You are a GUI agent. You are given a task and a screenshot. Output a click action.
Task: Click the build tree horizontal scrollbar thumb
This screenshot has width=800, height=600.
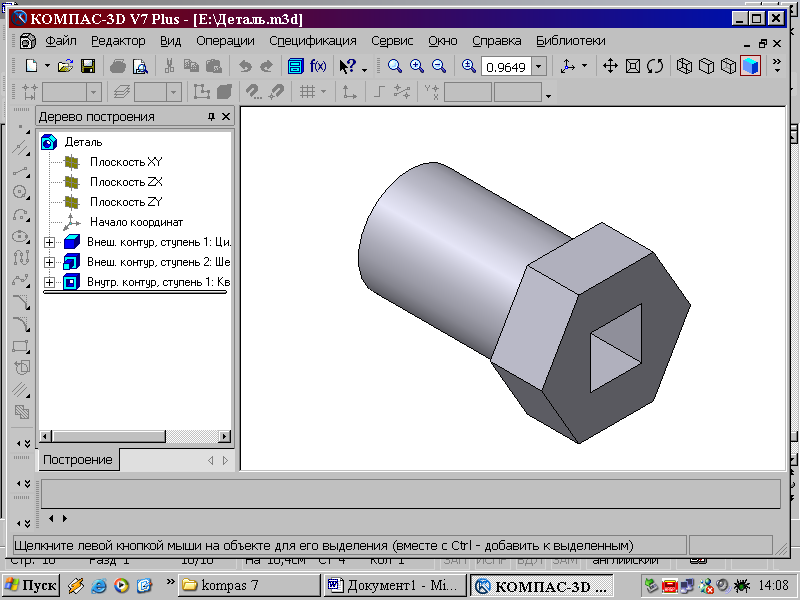tap(109, 437)
